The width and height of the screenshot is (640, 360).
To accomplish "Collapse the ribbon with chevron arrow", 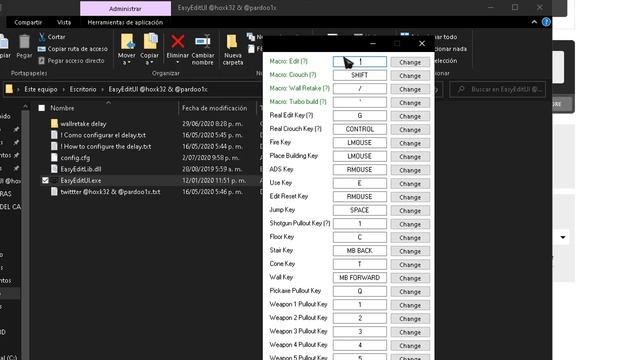I will coord(534,22).
